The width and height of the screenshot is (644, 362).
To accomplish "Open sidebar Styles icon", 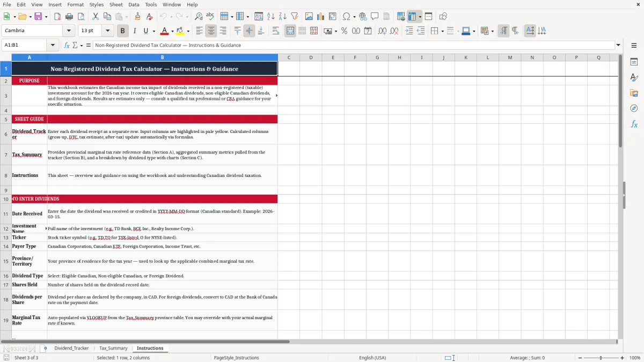I will 634,78.
